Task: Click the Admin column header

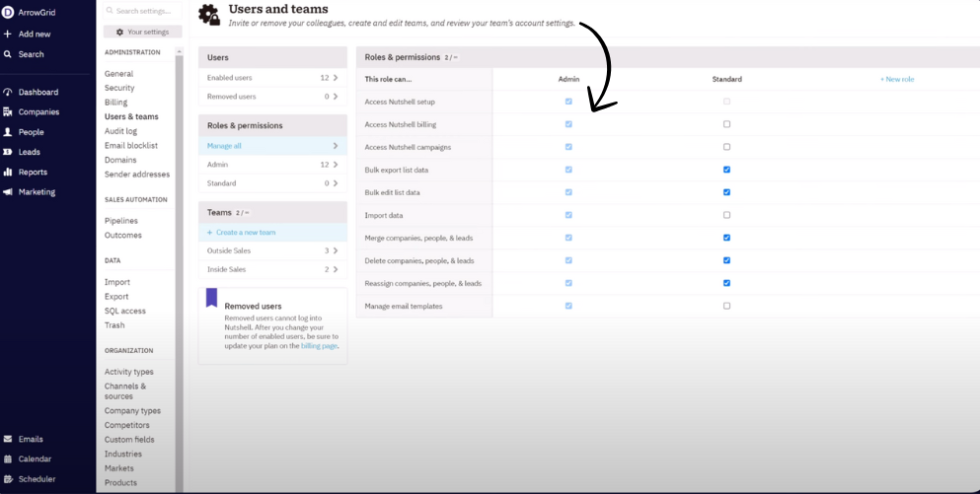Action: coord(569,79)
